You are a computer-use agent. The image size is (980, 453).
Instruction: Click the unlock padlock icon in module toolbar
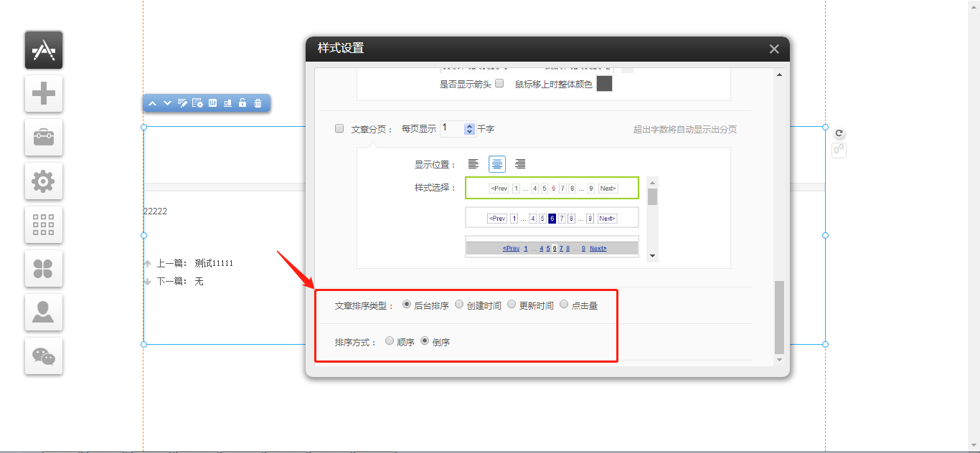[x=242, y=103]
